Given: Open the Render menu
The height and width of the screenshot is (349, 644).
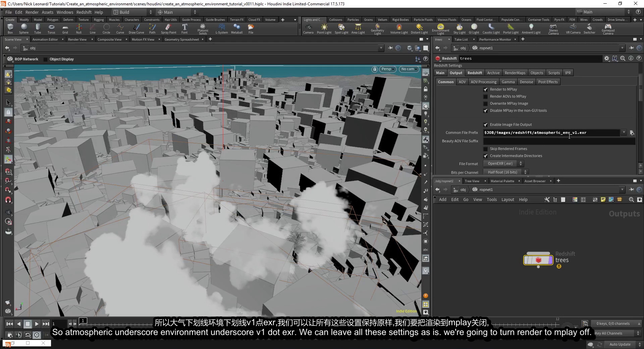Looking at the screenshot, I should 32,12.
